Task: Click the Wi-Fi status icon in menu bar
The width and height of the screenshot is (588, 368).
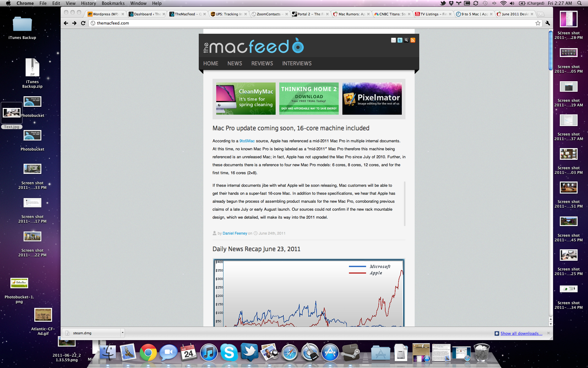Action: [x=503, y=3]
